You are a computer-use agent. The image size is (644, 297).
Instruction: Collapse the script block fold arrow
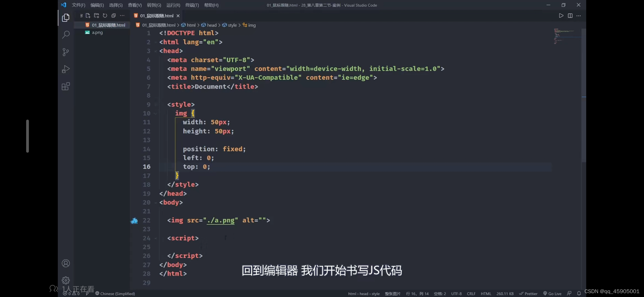[155, 238]
